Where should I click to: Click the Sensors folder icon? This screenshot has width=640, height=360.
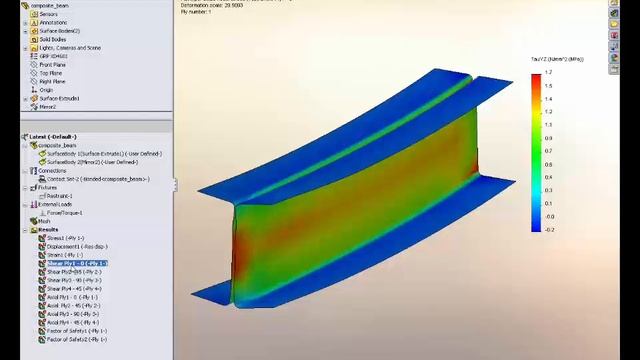click(x=34, y=14)
